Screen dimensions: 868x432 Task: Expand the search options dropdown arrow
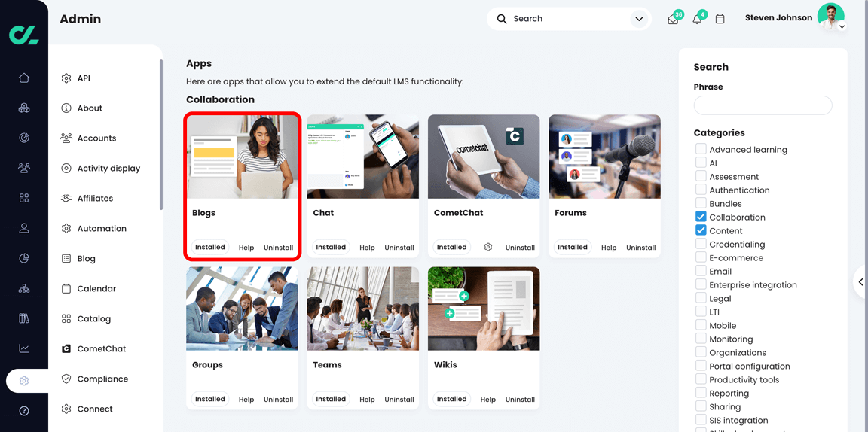tap(639, 20)
